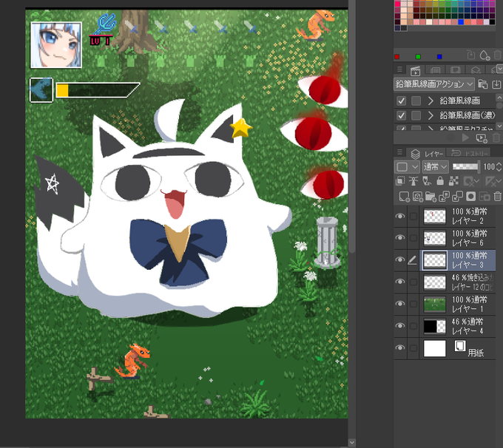Pick the blue swatch below the color set
503x448 pixels.
tap(439, 57)
